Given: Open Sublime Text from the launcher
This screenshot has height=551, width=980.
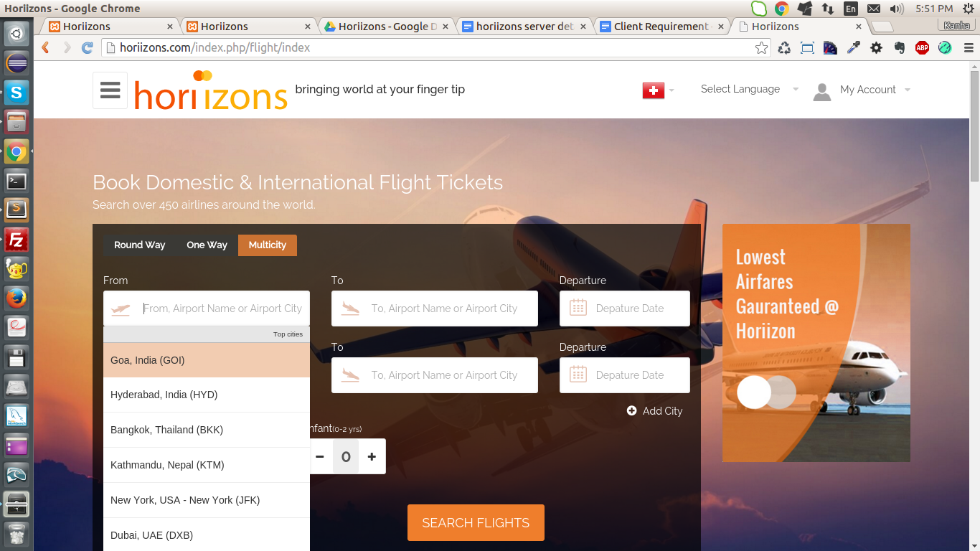Looking at the screenshot, I should pyautogui.click(x=17, y=209).
